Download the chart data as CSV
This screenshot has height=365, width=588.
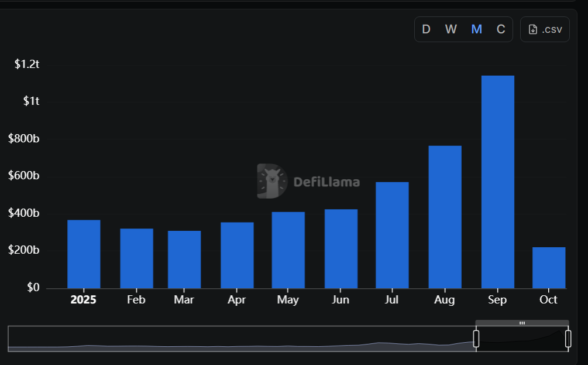545,29
